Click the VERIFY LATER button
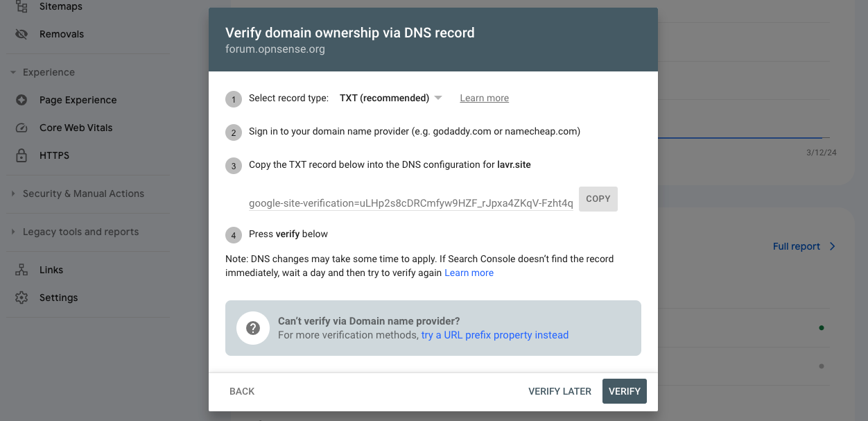 pos(559,391)
